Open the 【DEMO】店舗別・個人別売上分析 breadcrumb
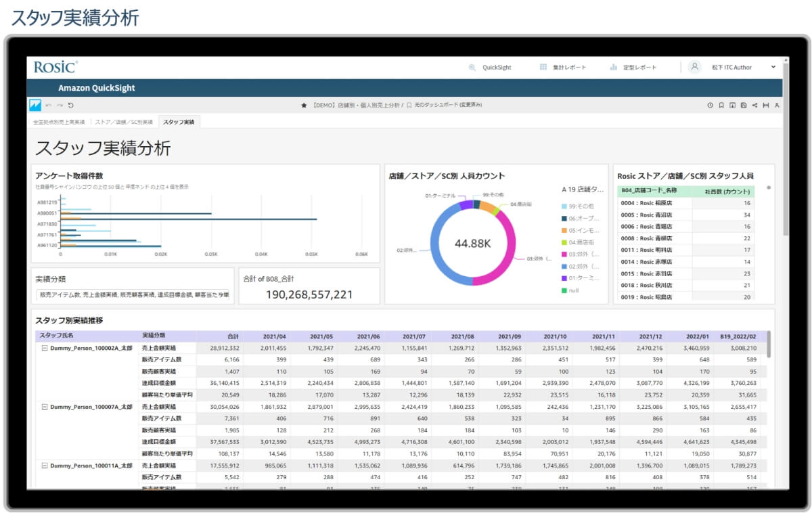 (x=357, y=106)
